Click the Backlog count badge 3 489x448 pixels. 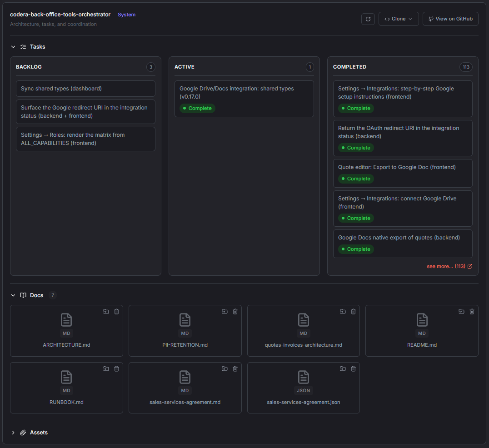tap(151, 67)
